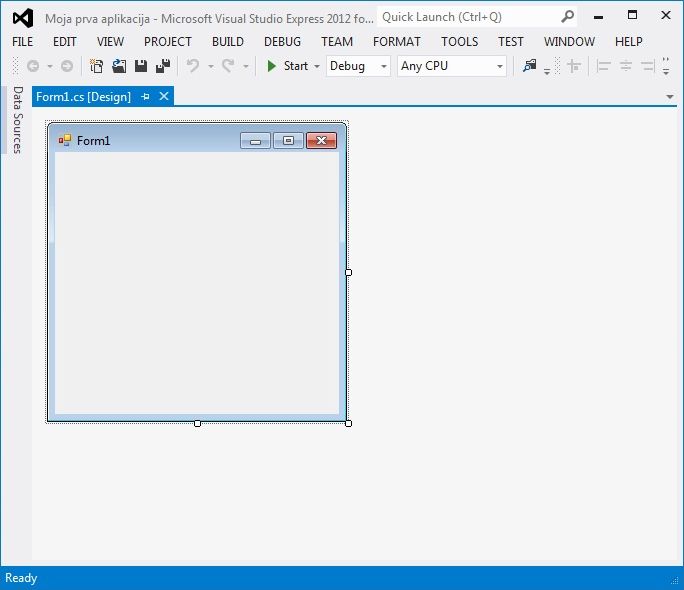The width and height of the screenshot is (684, 590).
Task: Click the Open File toolbar icon
Action: pyautogui.click(x=119, y=66)
